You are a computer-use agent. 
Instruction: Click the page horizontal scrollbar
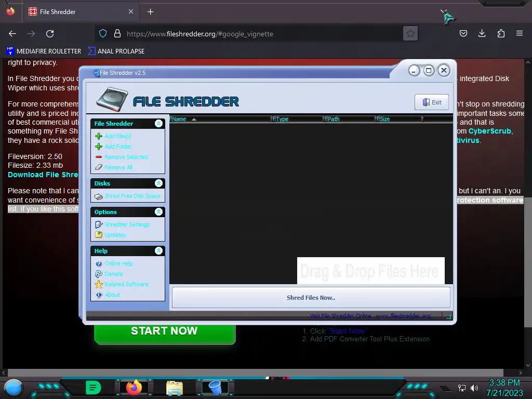tap(256, 373)
